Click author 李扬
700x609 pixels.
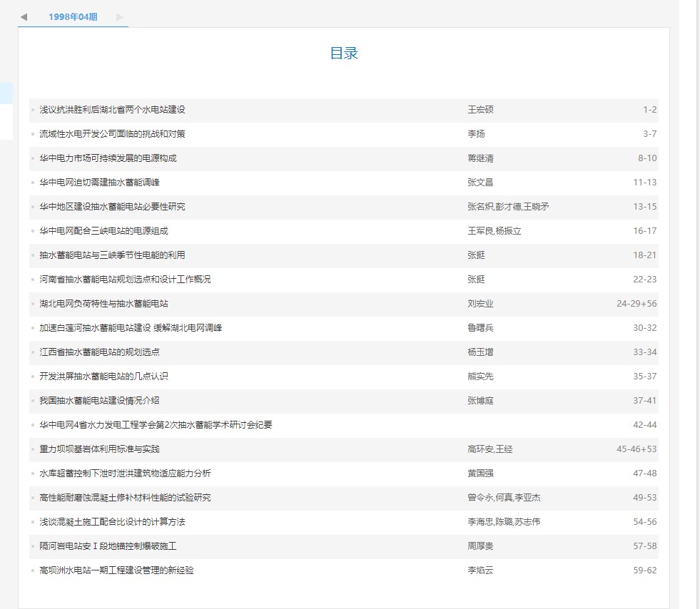[x=477, y=134]
